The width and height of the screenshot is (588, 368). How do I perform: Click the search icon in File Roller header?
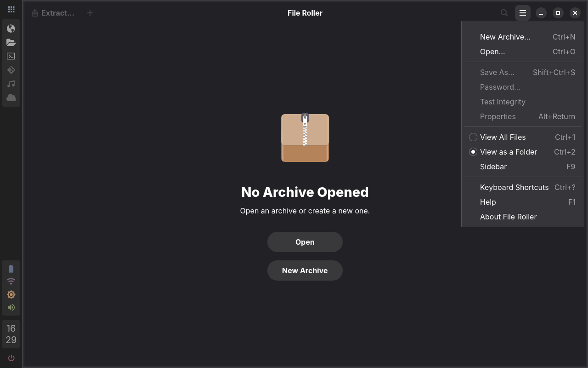(504, 13)
